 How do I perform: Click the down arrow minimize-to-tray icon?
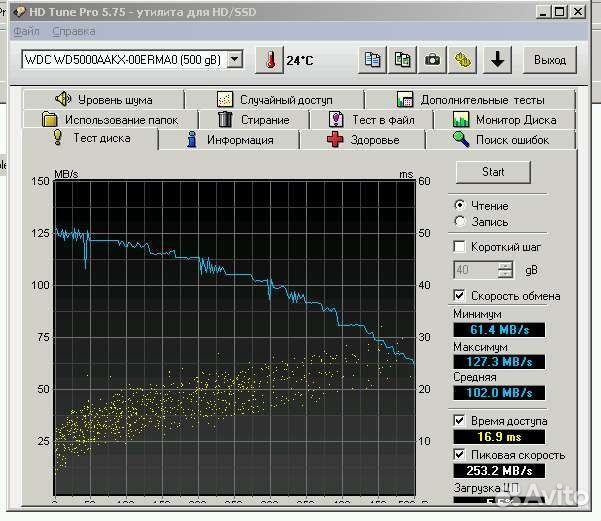(x=497, y=60)
